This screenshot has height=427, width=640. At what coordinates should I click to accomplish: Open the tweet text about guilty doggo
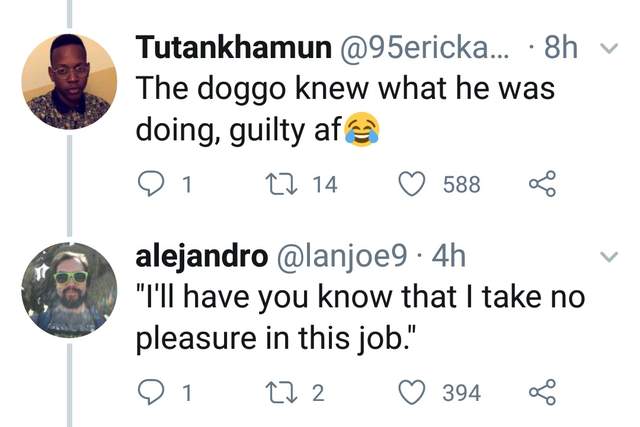340,108
